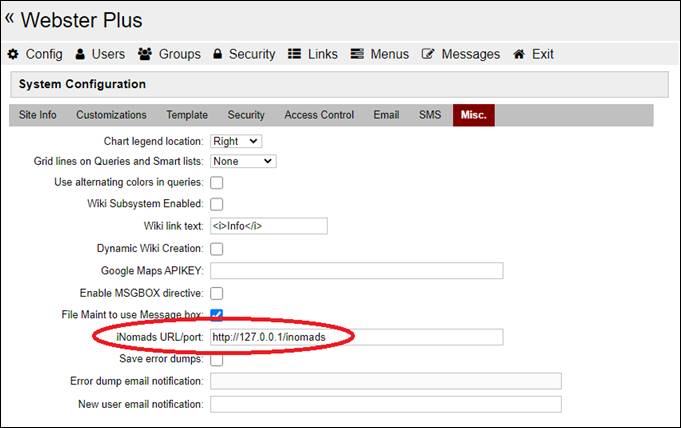Screen dimensions: 681x428
Task: Expand the Grid lines dropdown
Action: tap(243, 161)
